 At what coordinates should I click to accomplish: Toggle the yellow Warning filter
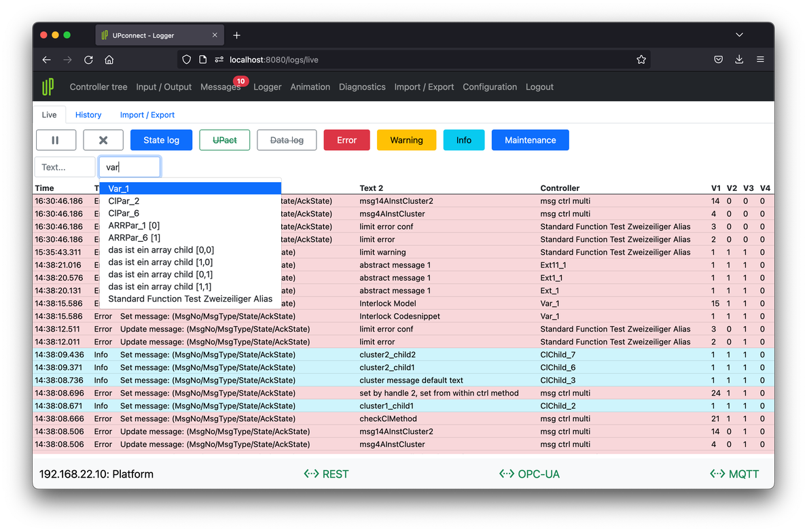[406, 140]
